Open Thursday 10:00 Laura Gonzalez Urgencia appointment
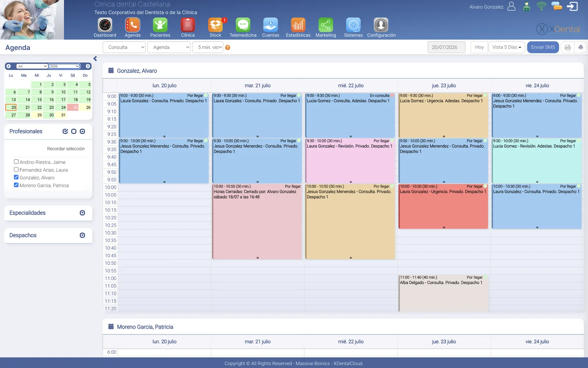 [x=444, y=206]
